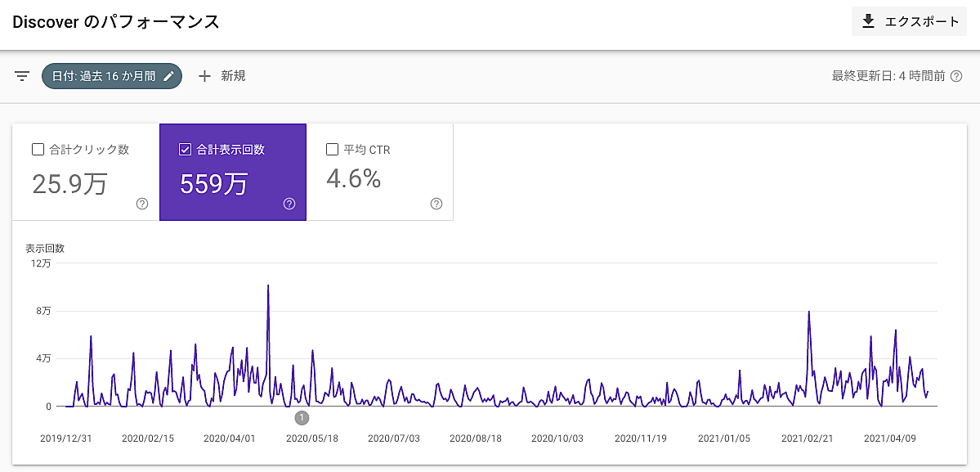This screenshot has width=980, height=472.
Task: Click the エクスポート button label
Action: [x=922, y=21]
